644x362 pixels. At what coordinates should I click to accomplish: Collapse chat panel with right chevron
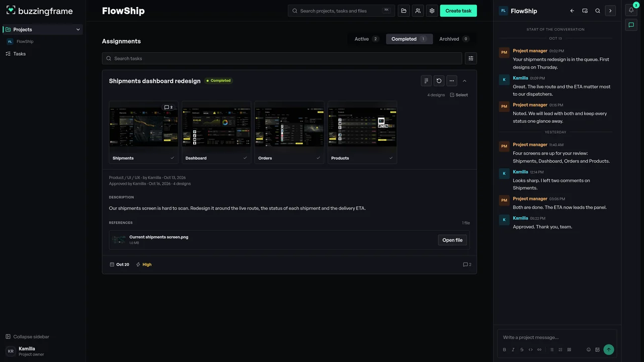(610, 11)
